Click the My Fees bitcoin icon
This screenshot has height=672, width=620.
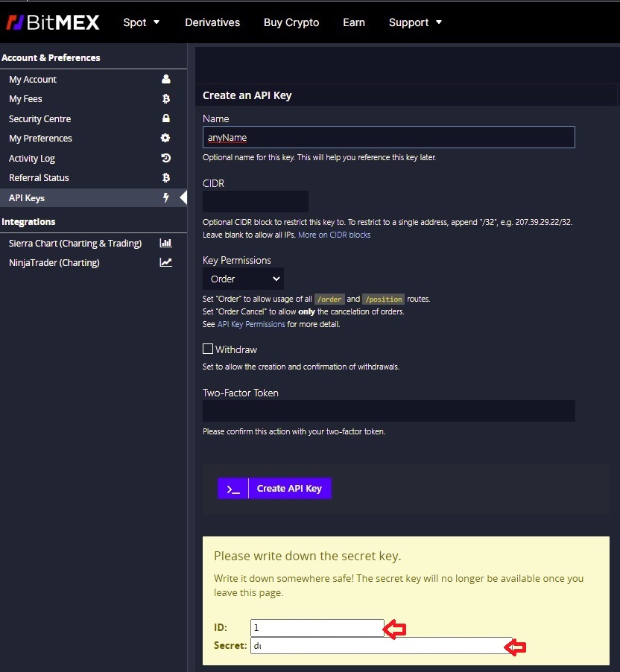pyautogui.click(x=166, y=98)
